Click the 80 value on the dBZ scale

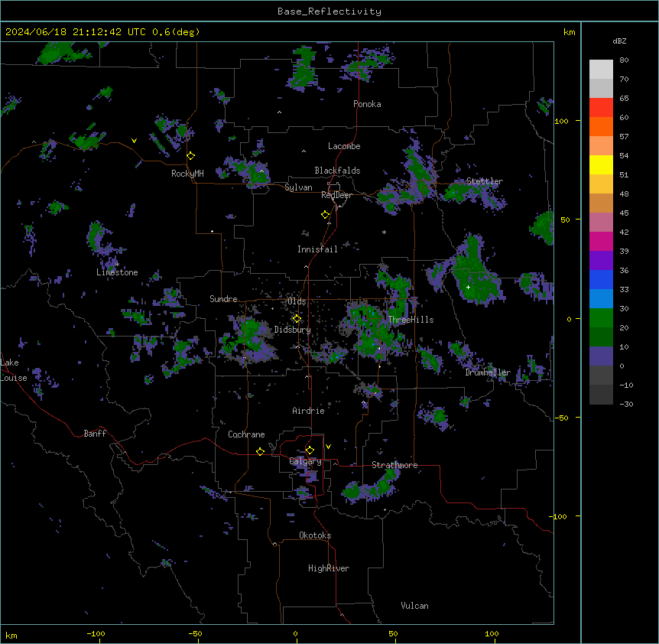click(624, 60)
